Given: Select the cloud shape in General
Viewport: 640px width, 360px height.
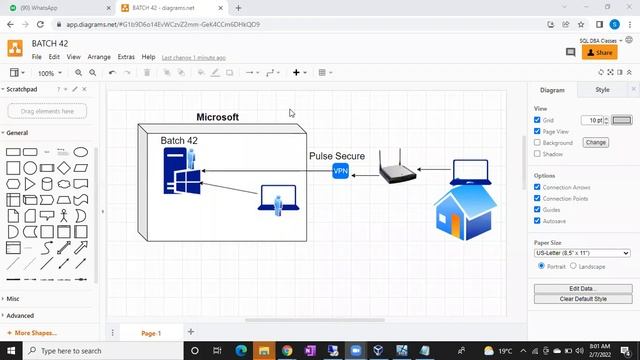Looking at the screenshot, I should click(x=64, y=184).
